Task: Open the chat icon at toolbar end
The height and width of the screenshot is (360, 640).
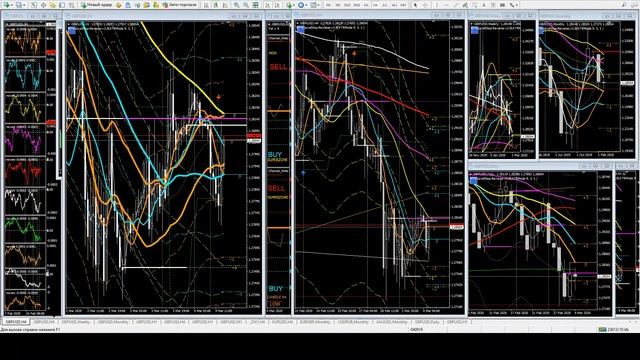Action: coord(634,5)
